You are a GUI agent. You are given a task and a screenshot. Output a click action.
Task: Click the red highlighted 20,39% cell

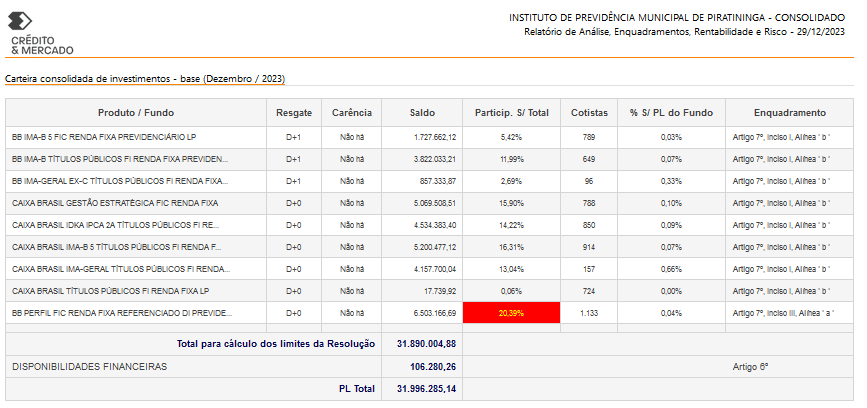[x=511, y=313]
